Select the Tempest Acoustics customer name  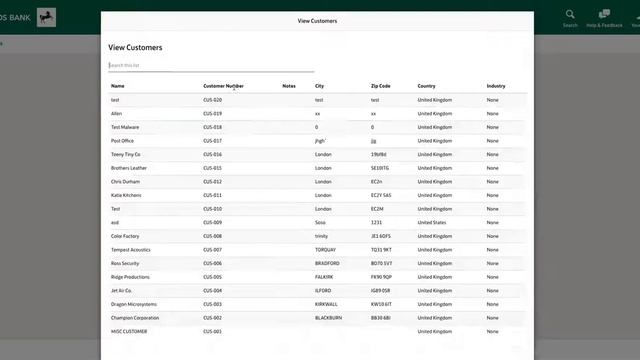(131, 250)
